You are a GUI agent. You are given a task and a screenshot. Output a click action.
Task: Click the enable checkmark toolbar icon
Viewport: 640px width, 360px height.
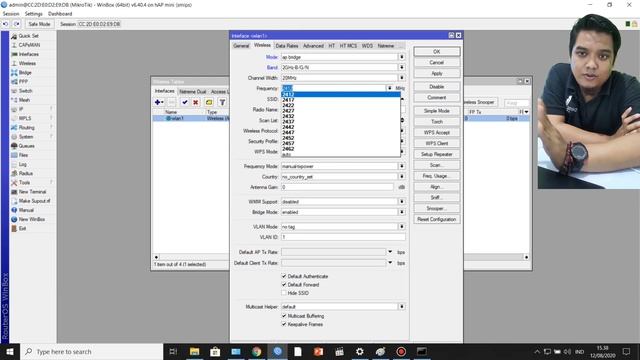[x=184, y=102]
